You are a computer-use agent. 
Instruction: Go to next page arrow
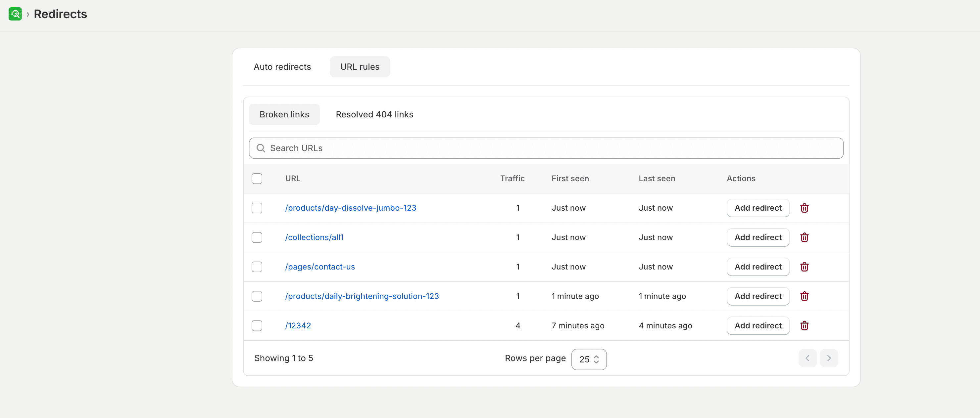click(829, 358)
